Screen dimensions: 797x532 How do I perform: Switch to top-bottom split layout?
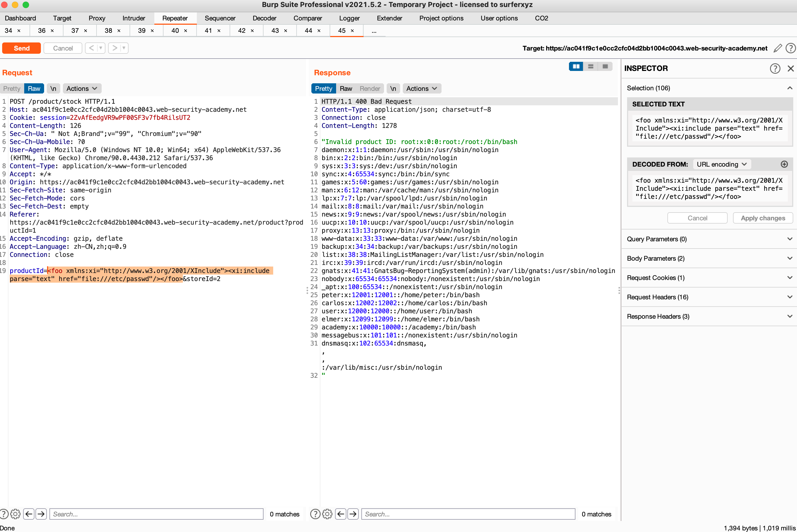tap(591, 67)
